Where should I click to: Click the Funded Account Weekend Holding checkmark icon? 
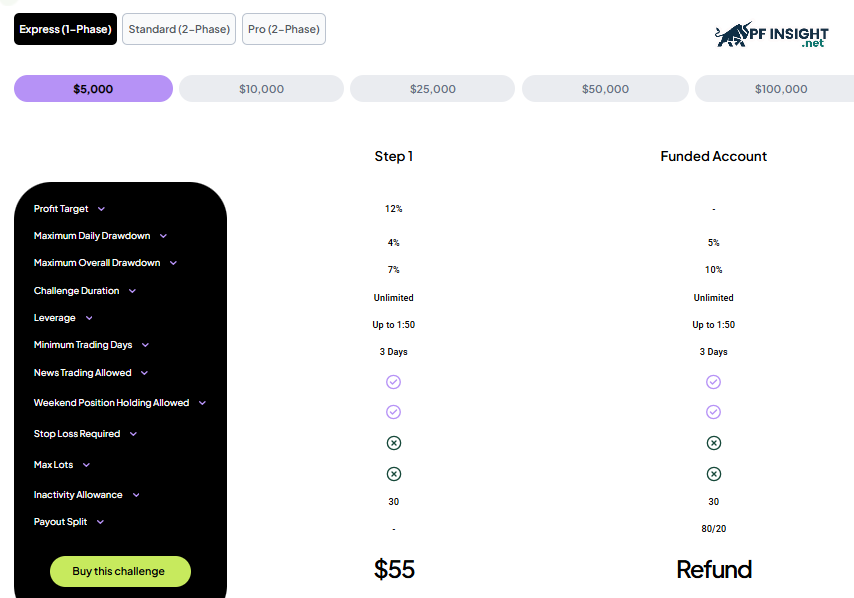tap(713, 412)
